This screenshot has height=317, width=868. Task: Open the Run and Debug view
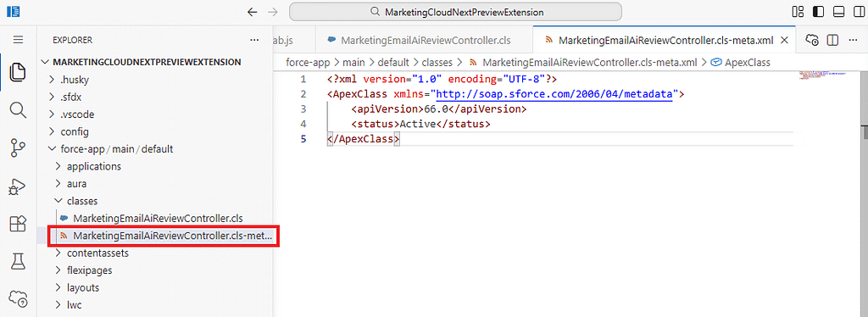pos(18,186)
